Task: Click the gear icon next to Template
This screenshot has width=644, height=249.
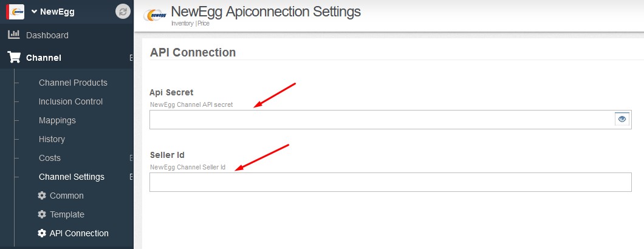Action: tap(42, 214)
